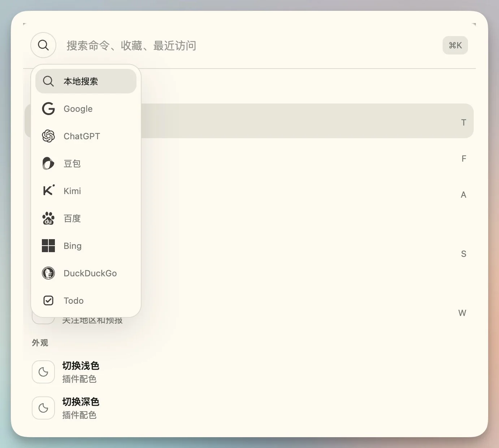Image resolution: width=499 pixels, height=448 pixels.
Task: Open the search engine selector magnifier button
Action: [x=43, y=45]
